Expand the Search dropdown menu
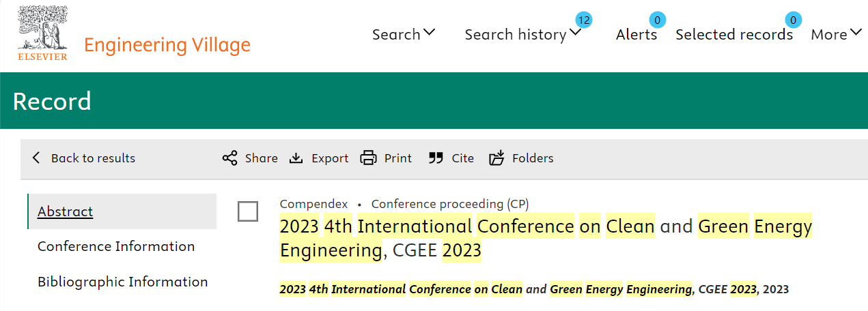The height and width of the screenshot is (311, 868). 404,34
